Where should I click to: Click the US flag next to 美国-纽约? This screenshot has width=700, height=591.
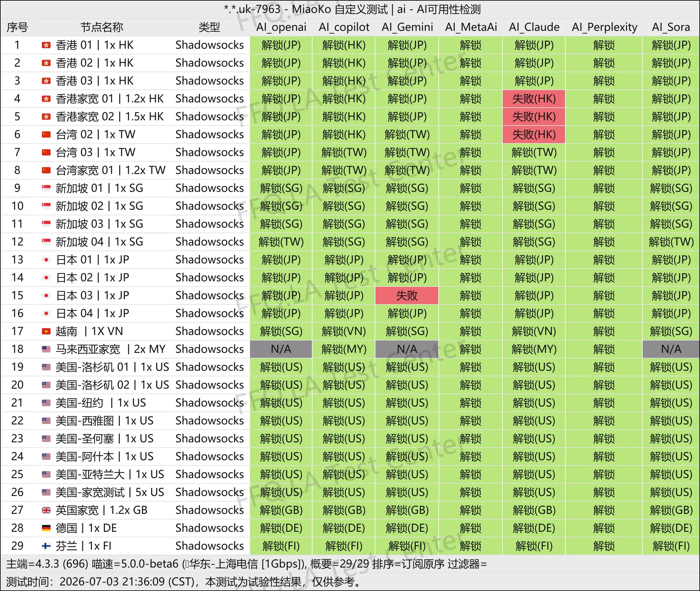[46, 403]
